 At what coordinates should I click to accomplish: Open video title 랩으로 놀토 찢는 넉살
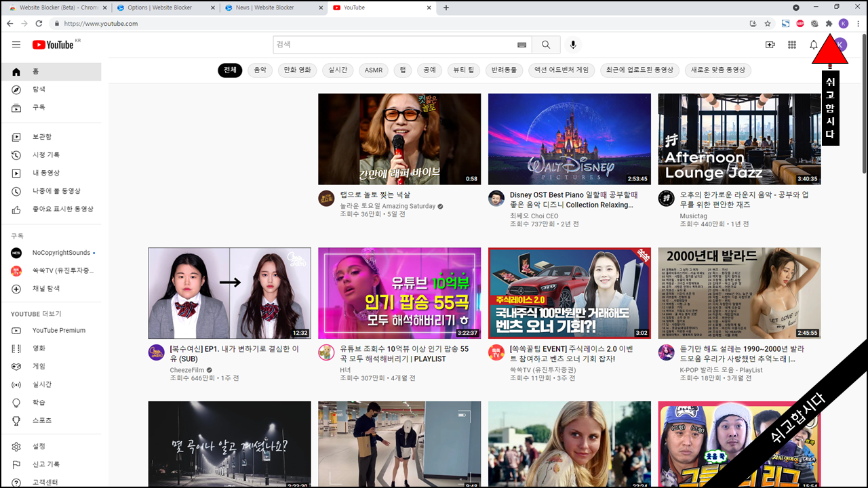click(x=375, y=195)
